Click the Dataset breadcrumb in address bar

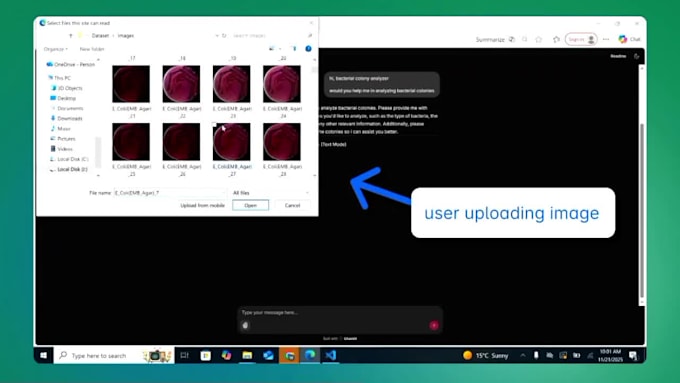[x=100, y=36]
